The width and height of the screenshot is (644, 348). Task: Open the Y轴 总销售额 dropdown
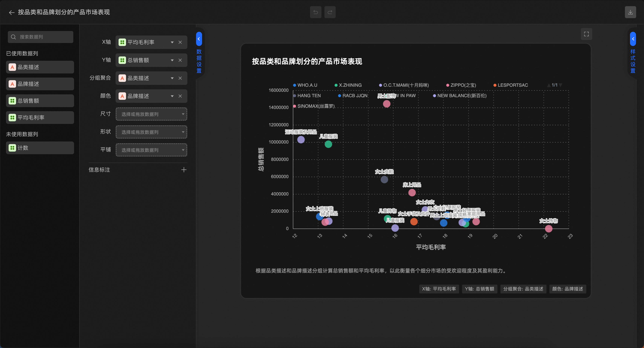172,60
